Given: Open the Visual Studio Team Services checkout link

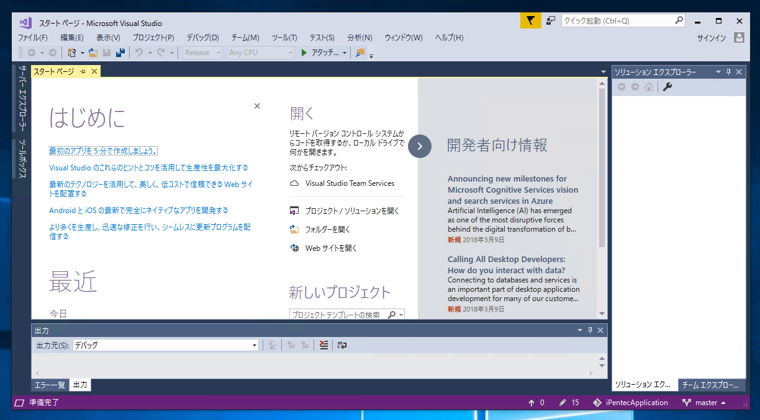Looking at the screenshot, I should tap(349, 183).
